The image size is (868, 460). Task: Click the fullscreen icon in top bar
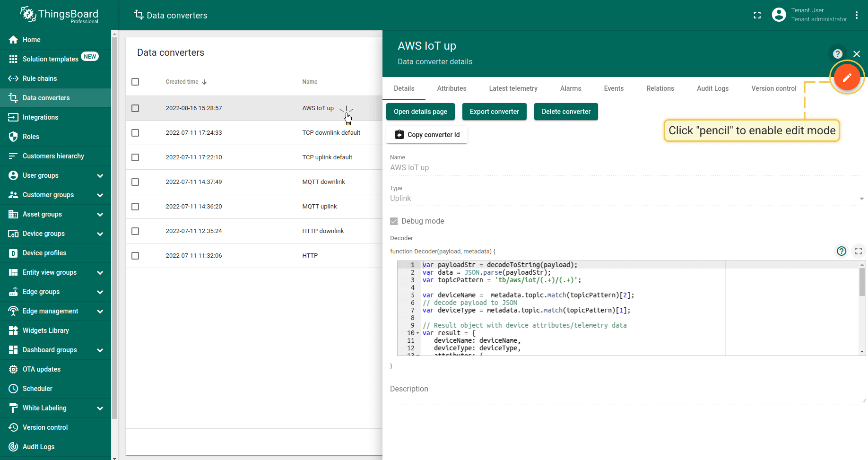point(757,15)
